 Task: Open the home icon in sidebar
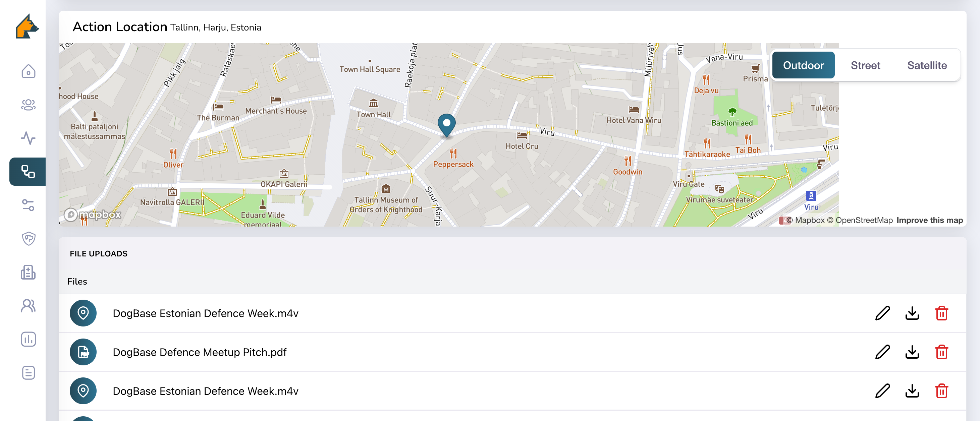[x=28, y=71]
